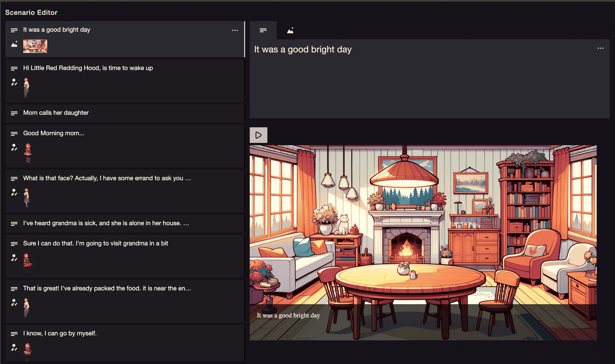Open three-dot menu in the text editor panel
The image size is (615, 364).
click(600, 48)
